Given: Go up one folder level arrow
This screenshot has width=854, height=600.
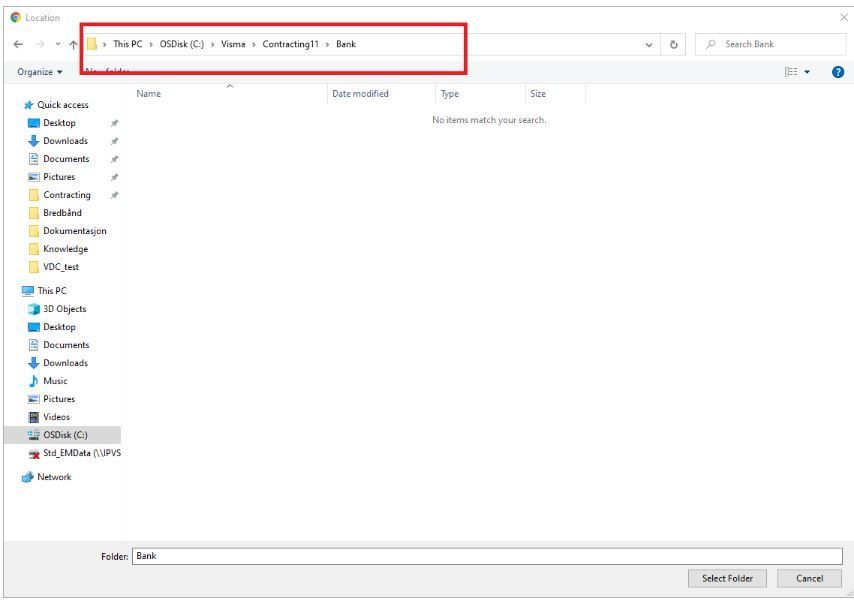Looking at the screenshot, I should [x=74, y=44].
